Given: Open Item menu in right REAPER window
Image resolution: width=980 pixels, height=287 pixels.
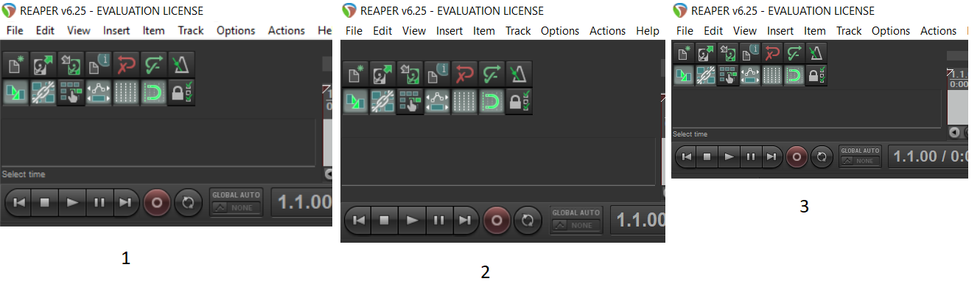Looking at the screenshot, I should (x=814, y=30).
